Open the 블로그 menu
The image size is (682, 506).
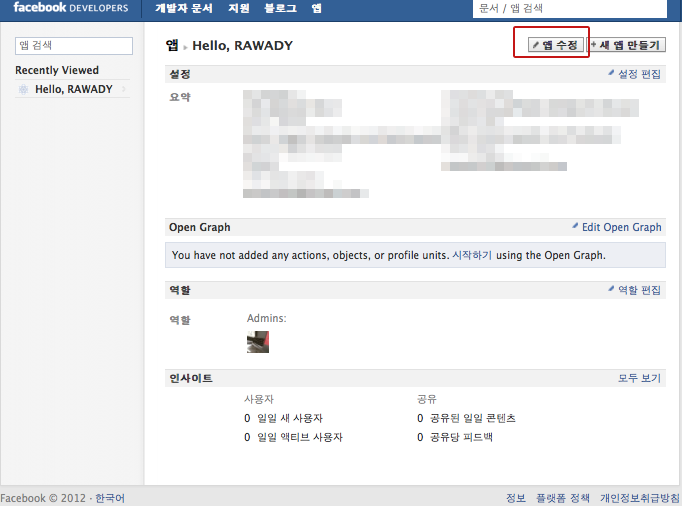pos(281,8)
